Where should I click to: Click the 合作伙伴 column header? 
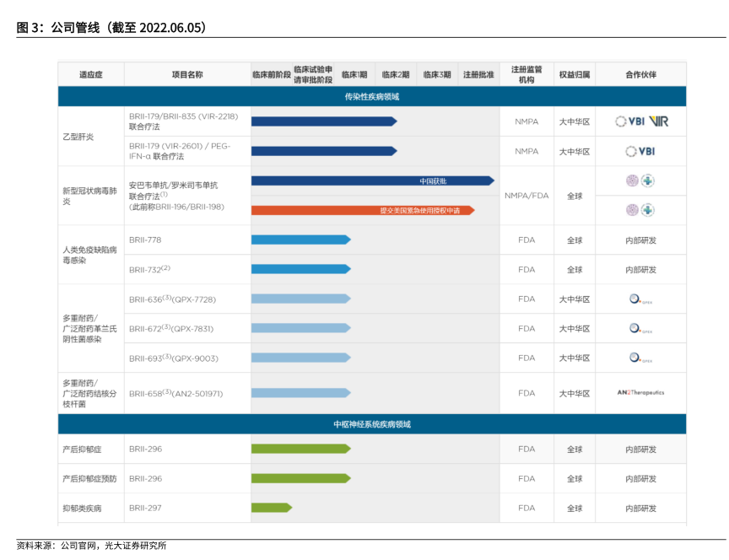pyautogui.click(x=640, y=74)
